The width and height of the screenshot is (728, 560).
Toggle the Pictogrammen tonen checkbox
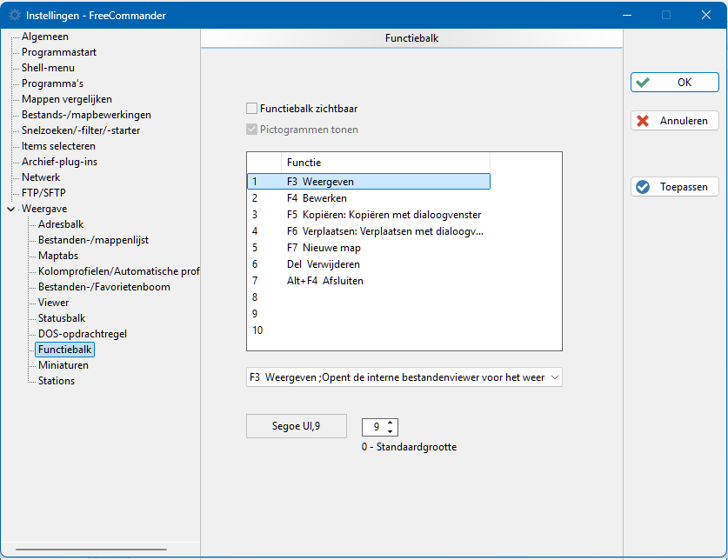coord(251,130)
